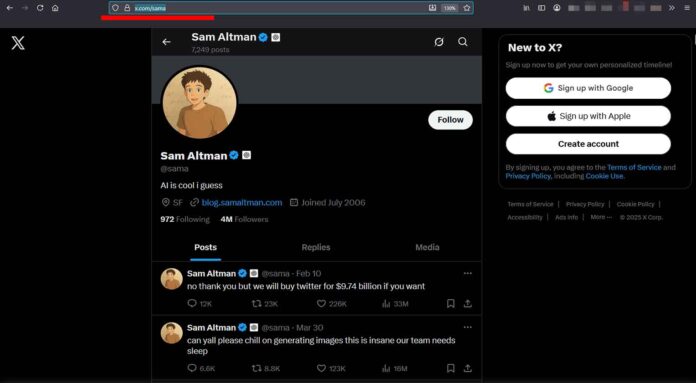This screenshot has width=696, height=383.
Task: Open the browser home page icon
Action: [55, 8]
